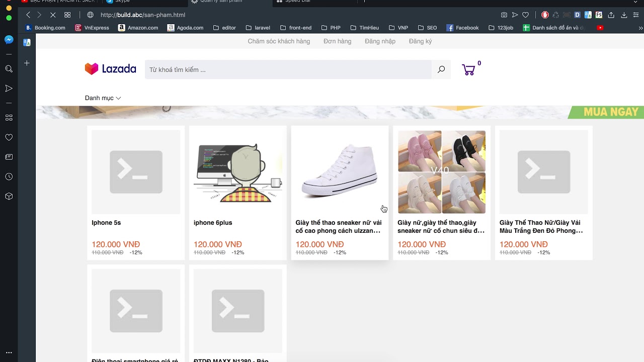
Task: Stop loading the page
Action: (x=52, y=15)
